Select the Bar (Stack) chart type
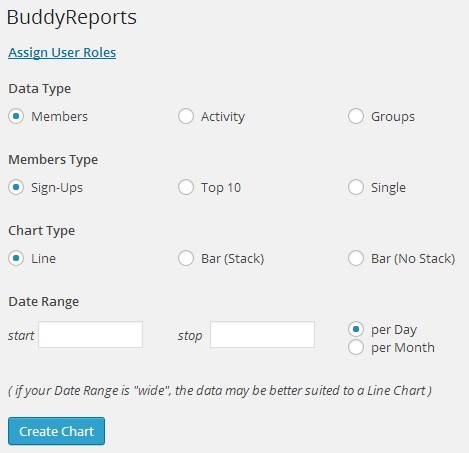Viewport: 469px width, 453px height. click(186, 258)
